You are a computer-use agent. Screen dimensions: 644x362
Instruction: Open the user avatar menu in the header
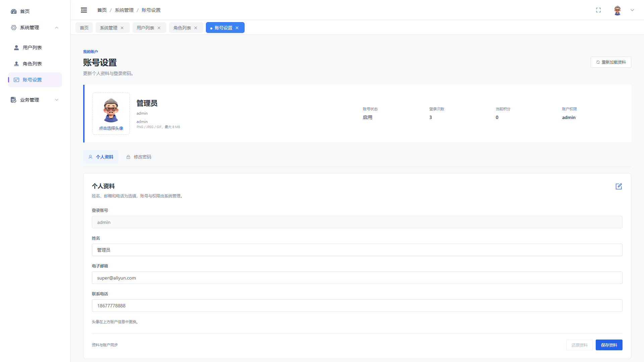click(x=618, y=10)
